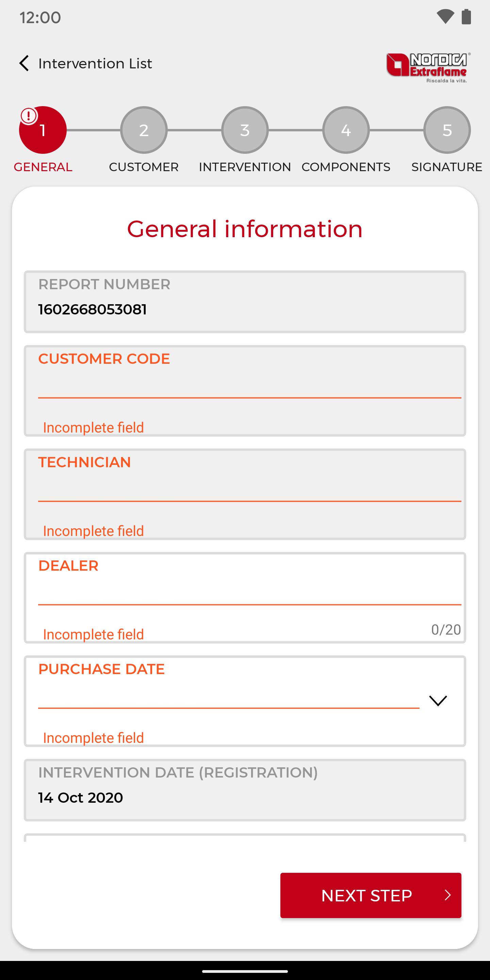Go to step 2 Customer circle
The width and height of the screenshot is (490, 980).
coord(144,130)
